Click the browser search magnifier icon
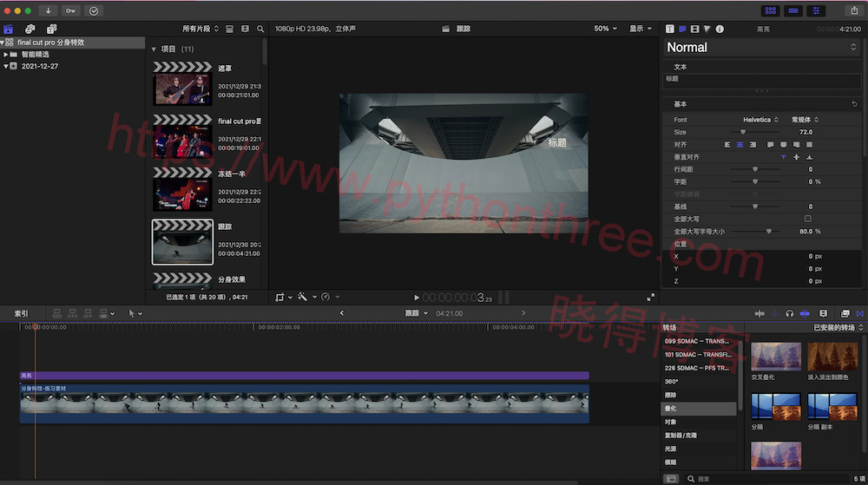The height and width of the screenshot is (485, 868). point(260,29)
